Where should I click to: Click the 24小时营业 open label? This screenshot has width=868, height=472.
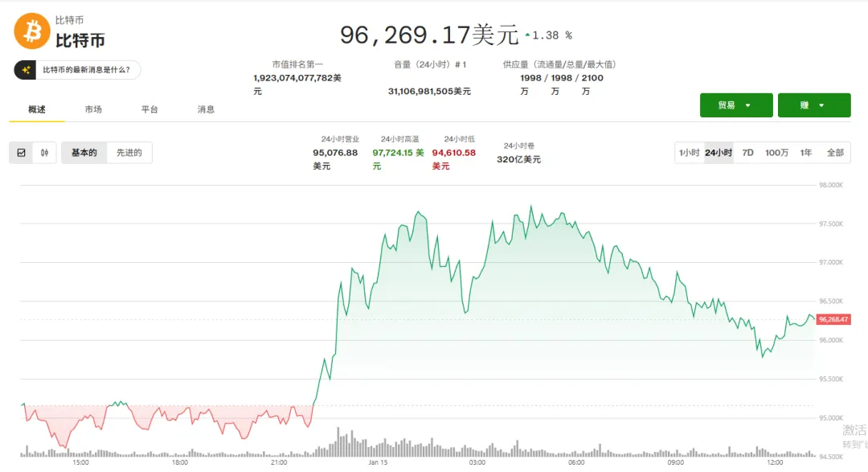[x=340, y=139]
